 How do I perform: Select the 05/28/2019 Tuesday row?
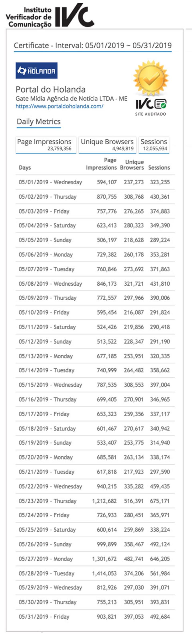95,573
